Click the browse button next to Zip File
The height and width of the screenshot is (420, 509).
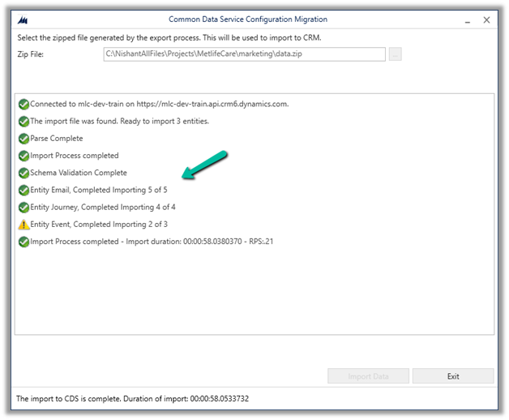395,54
